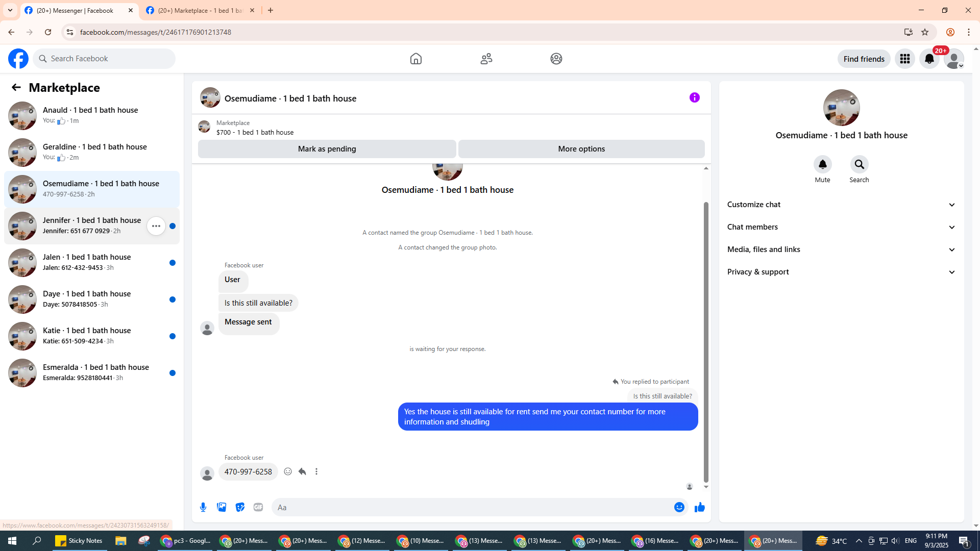Click the chat header title Osemudiame
Viewport: 980px width, 551px height.
[x=290, y=98]
